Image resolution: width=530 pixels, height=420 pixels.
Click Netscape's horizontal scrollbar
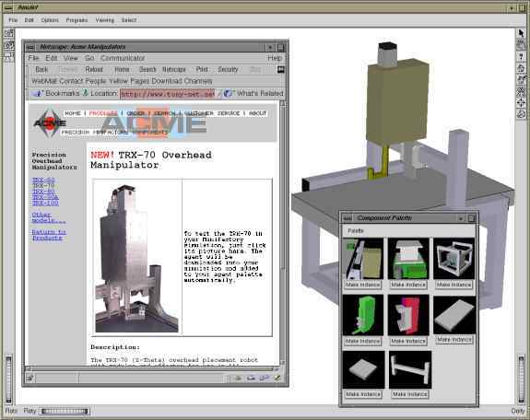pyautogui.click(x=152, y=368)
